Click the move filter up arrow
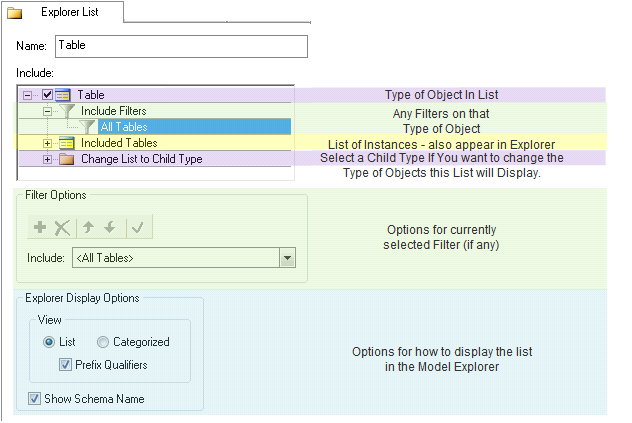 click(x=88, y=227)
